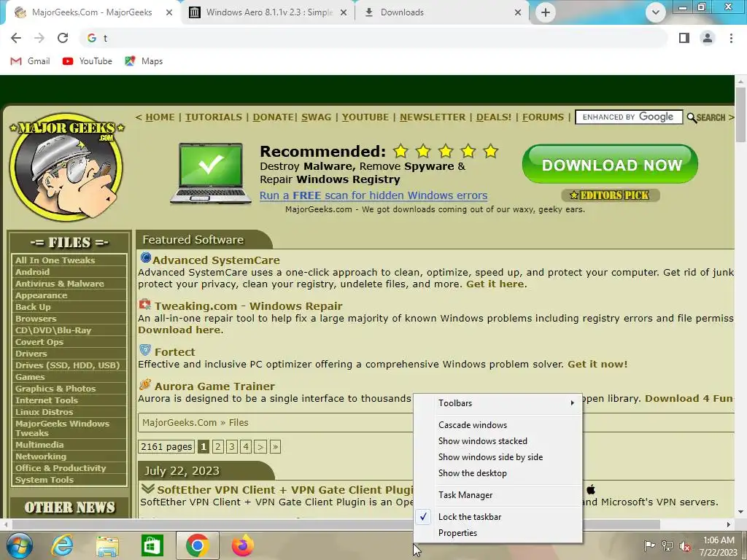Open File Explorer from taskbar
This screenshot has height=560, width=747.
coord(108,545)
